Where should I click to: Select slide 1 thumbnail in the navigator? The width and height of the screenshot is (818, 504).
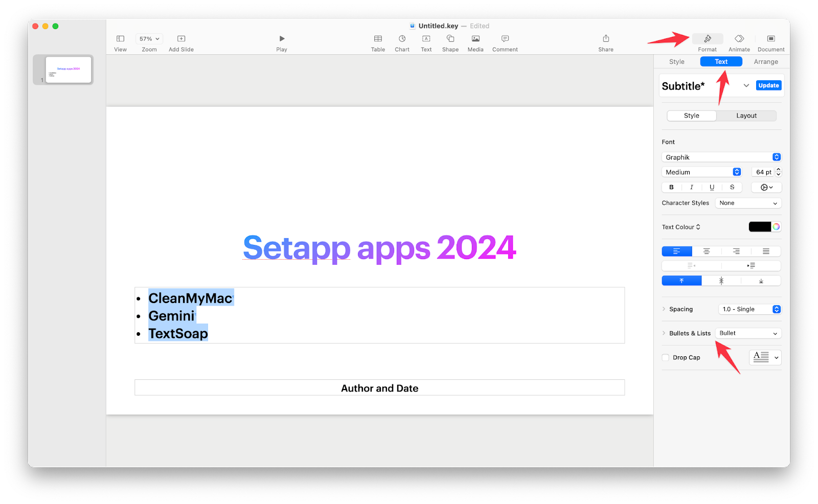point(68,70)
